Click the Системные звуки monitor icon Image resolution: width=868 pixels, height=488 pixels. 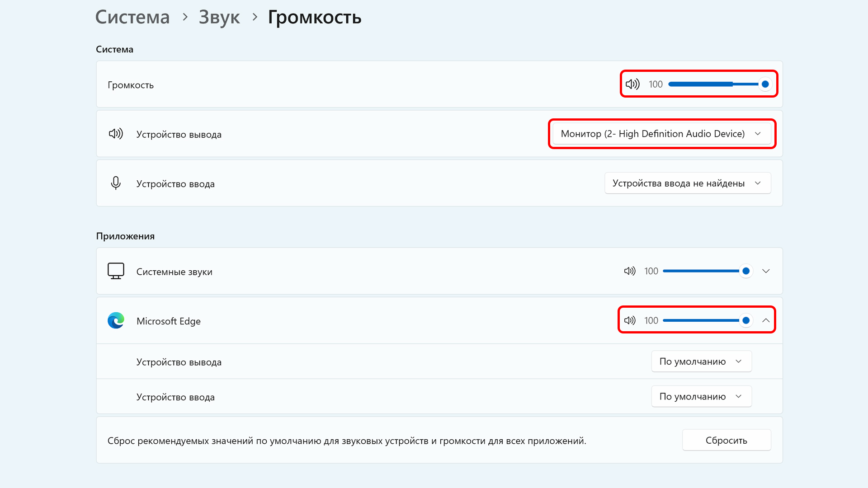116,271
